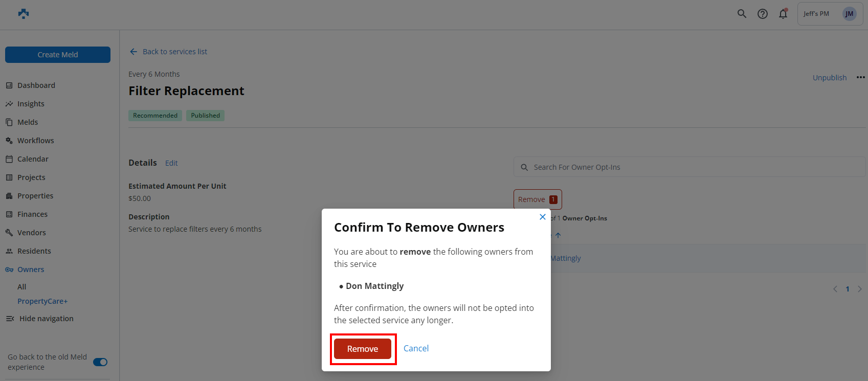Cancel the owner removal dialog
This screenshot has height=381, width=868.
[416, 348]
